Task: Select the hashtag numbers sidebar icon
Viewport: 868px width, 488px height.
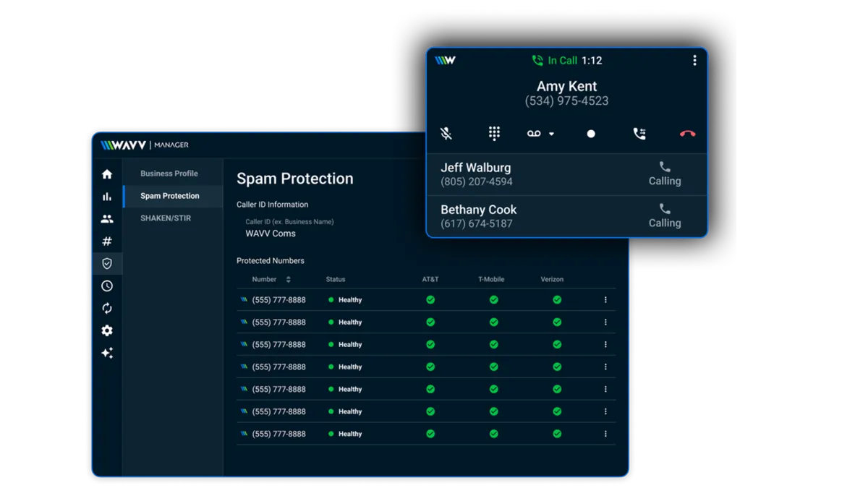Action: [x=107, y=241]
